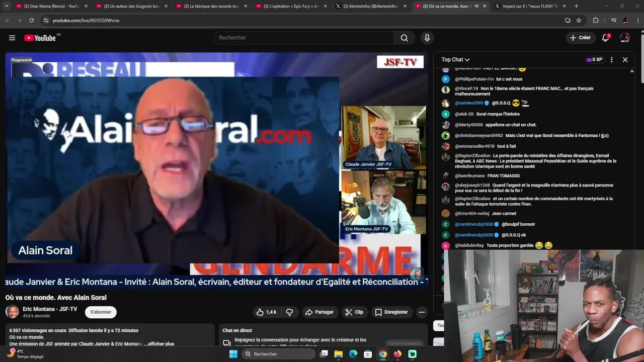The height and width of the screenshot is (362, 644).
Task: Open more actions ellipsis under video
Action: 422,312
